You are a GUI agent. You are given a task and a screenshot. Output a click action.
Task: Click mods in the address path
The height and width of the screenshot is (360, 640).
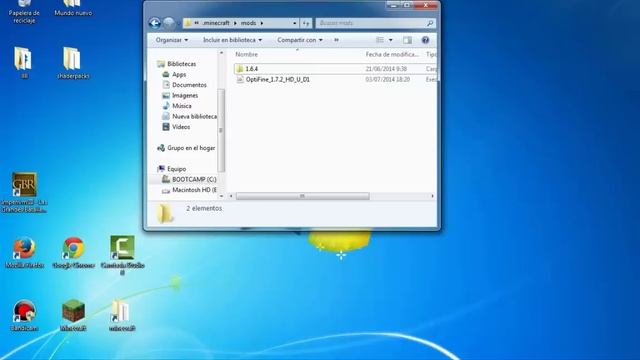click(x=248, y=23)
